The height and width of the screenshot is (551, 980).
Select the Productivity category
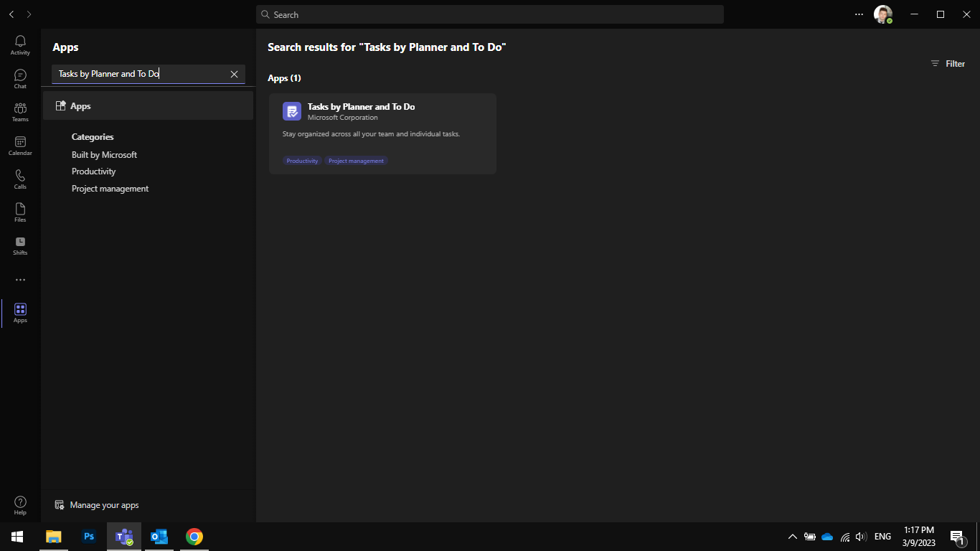coord(93,171)
